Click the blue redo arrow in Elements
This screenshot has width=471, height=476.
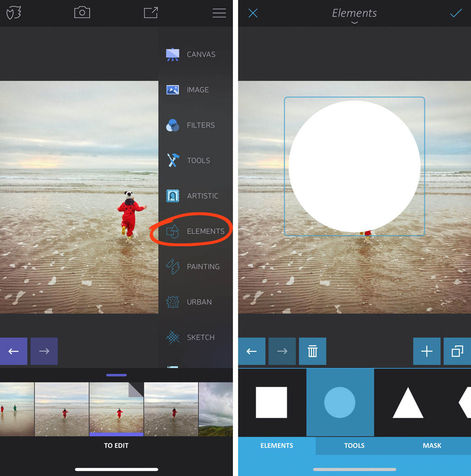pyautogui.click(x=282, y=351)
